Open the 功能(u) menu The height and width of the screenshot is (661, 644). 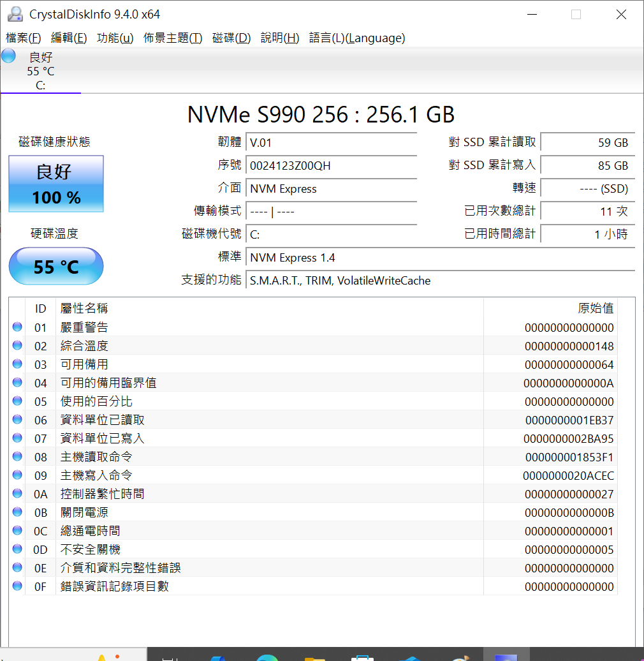pyautogui.click(x=115, y=38)
